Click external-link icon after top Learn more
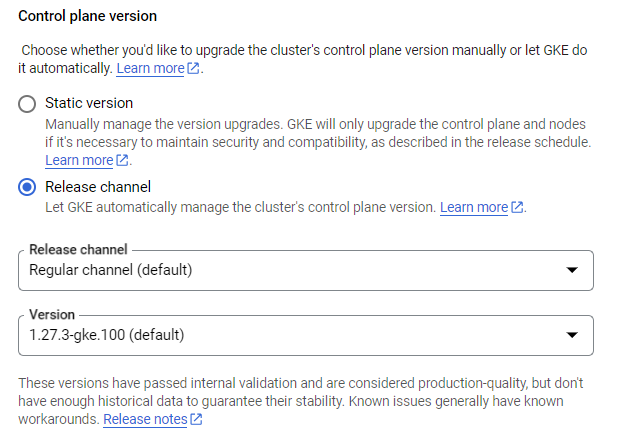Image resolution: width=634 pixels, height=447 pixels. [193, 69]
